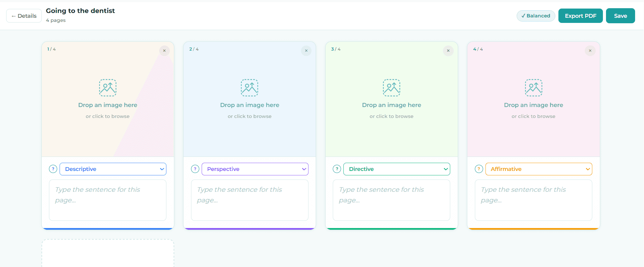Open the Perspective sentence type dropdown
Viewport: 644px width, 267px height.
click(255, 169)
